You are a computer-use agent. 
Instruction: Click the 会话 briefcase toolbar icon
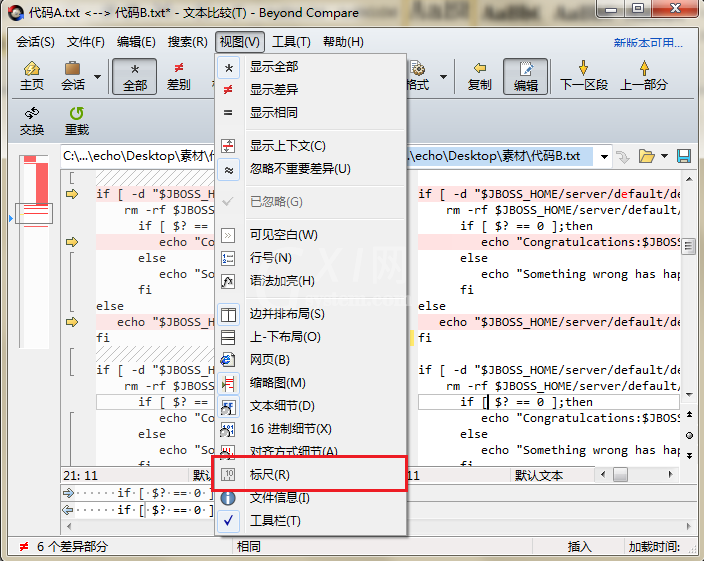73,76
